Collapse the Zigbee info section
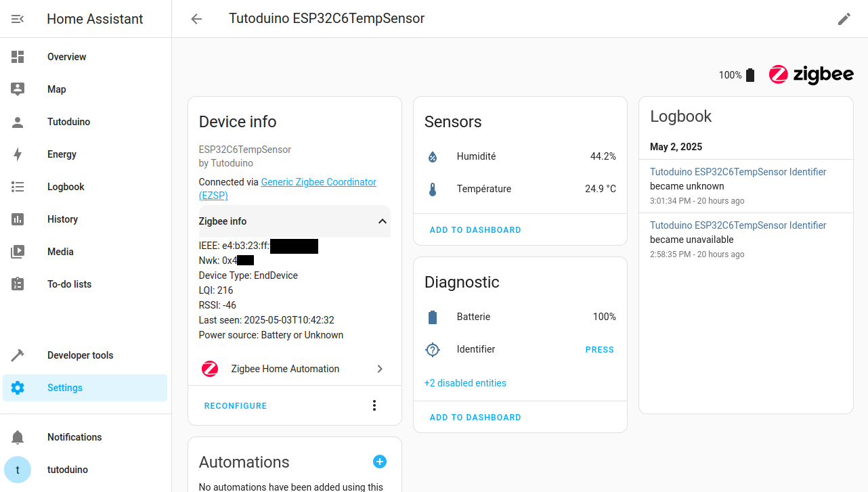 381,221
